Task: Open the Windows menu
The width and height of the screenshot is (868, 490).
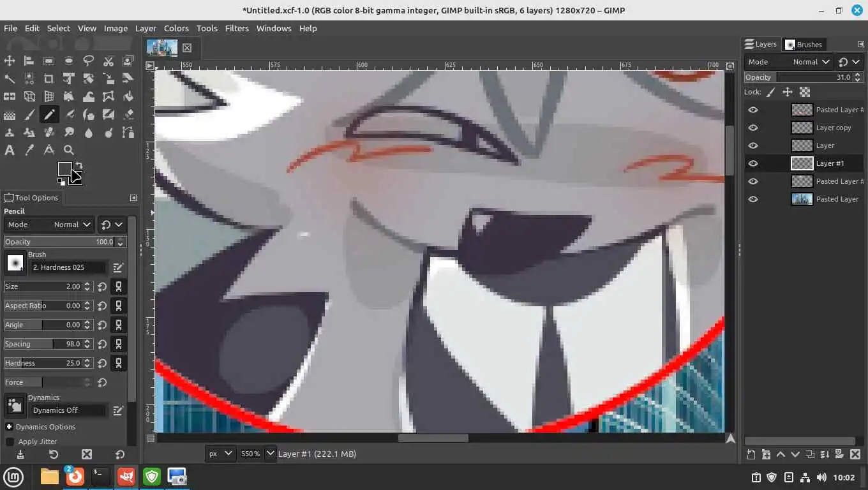Action: click(x=274, y=28)
